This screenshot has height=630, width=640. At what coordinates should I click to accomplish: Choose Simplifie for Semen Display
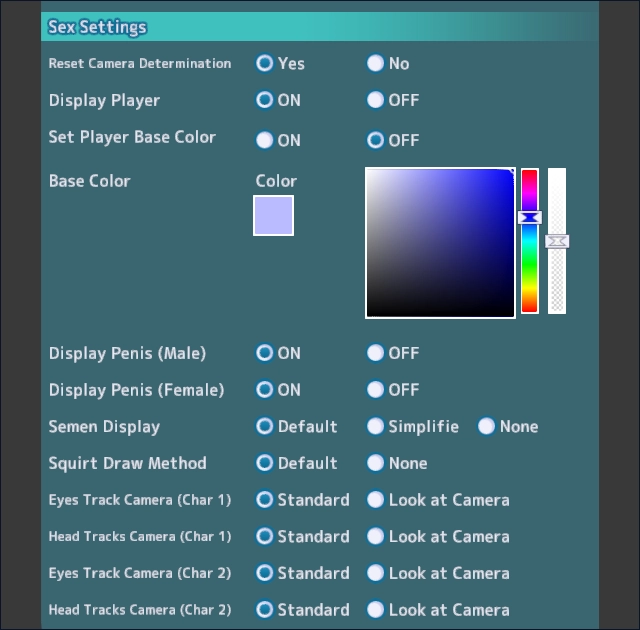click(x=375, y=426)
